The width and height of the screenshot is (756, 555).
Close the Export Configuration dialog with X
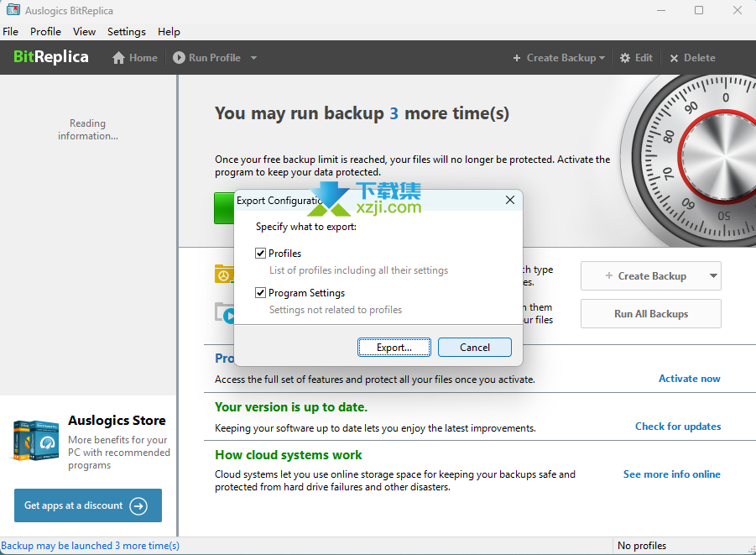pyautogui.click(x=510, y=201)
